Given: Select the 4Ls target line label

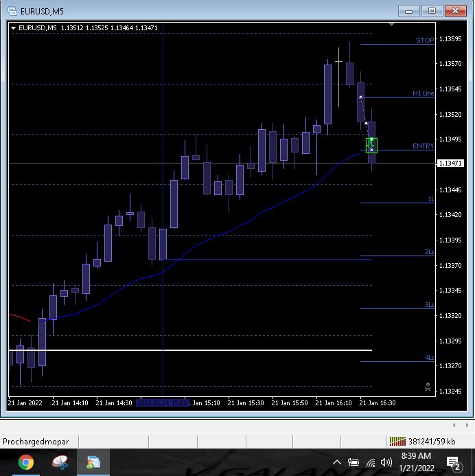Looking at the screenshot, I should coord(430,358).
